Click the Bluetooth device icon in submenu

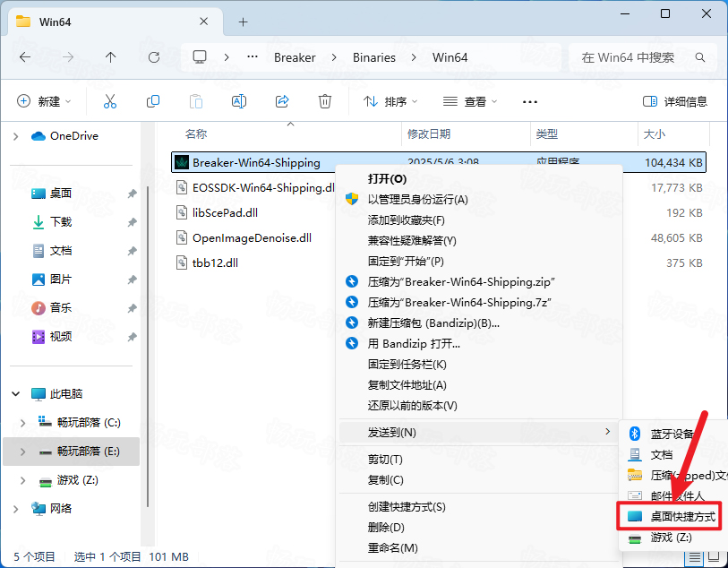click(634, 434)
